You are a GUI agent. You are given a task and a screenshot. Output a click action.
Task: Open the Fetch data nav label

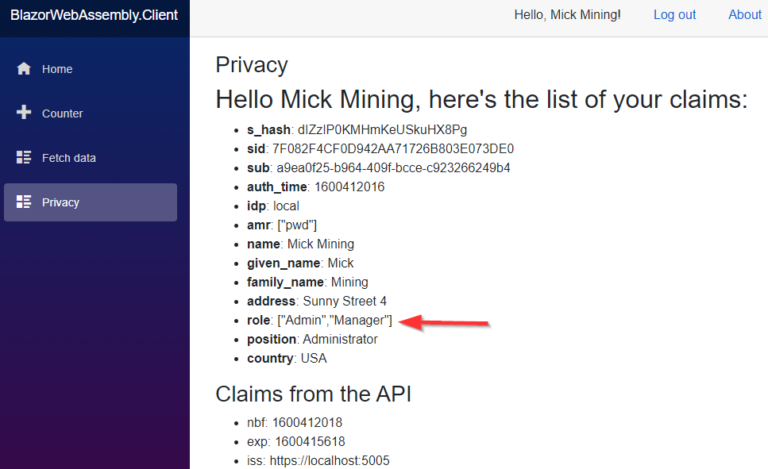click(x=68, y=158)
